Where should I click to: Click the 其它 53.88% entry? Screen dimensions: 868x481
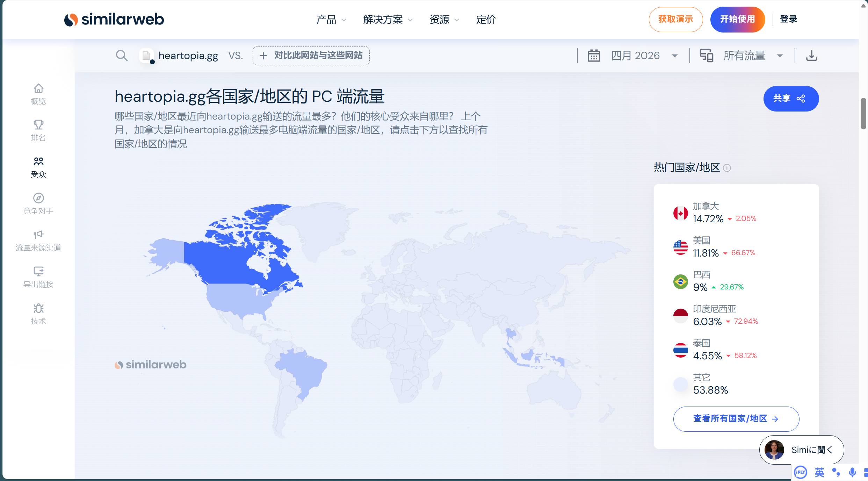(701, 384)
